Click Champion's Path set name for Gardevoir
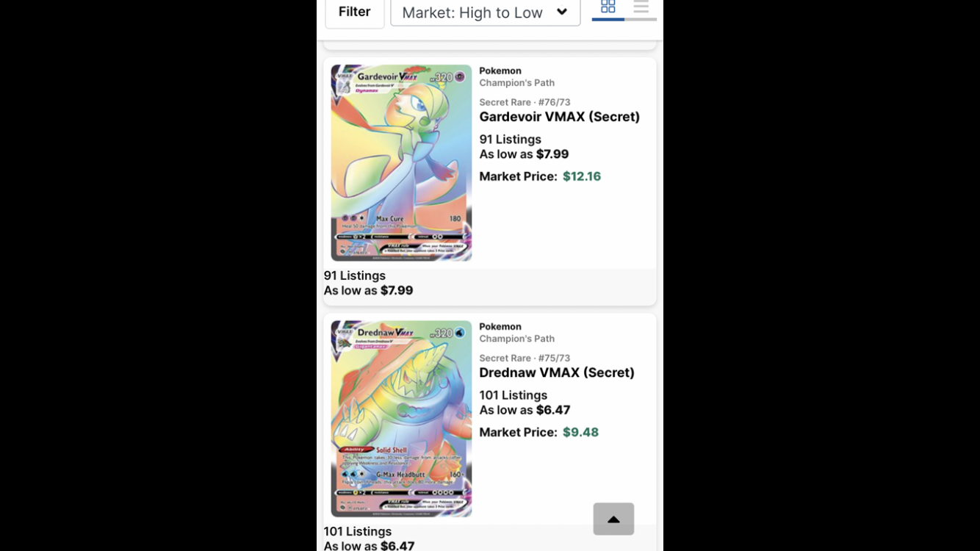 (x=517, y=83)
